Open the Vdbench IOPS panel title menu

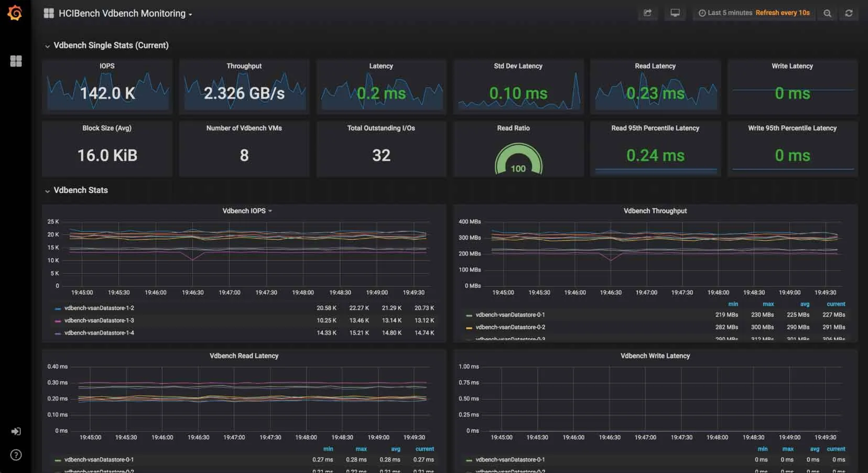click(x=247, y=211)
